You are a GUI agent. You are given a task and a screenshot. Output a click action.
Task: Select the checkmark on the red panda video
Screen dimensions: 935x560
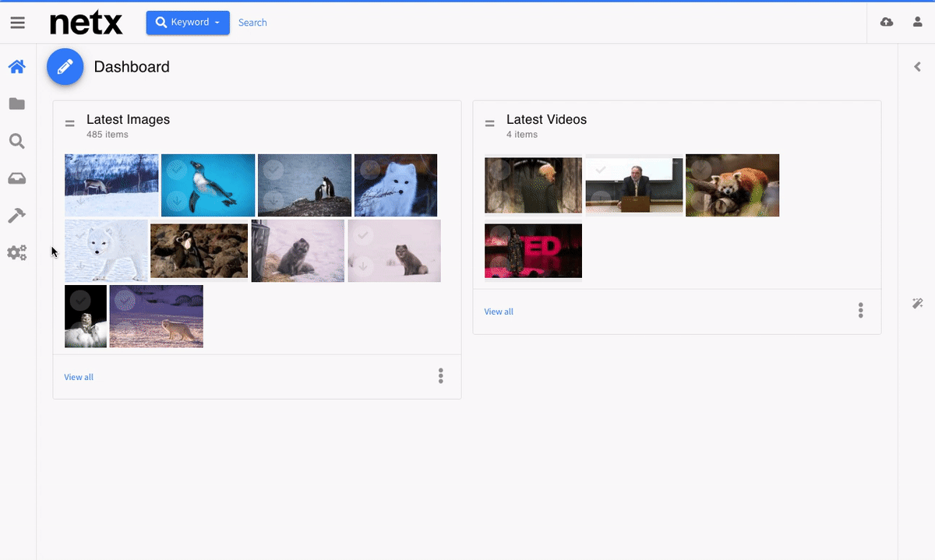[x=700, y=168]
